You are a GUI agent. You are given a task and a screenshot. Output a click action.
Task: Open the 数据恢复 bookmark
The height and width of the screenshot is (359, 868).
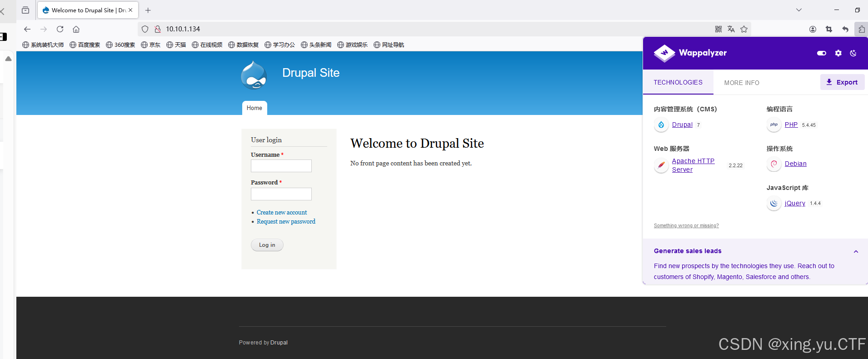[x=244, y=45]
